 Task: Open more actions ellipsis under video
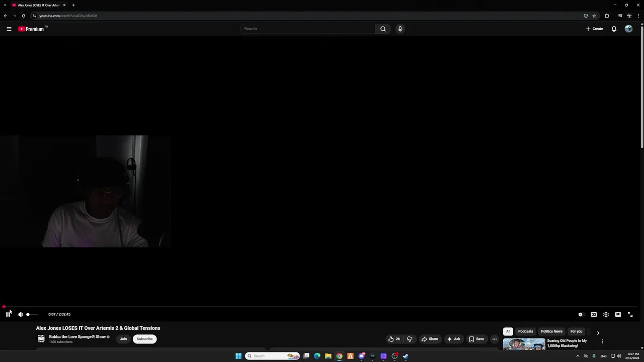pos(494,339)
